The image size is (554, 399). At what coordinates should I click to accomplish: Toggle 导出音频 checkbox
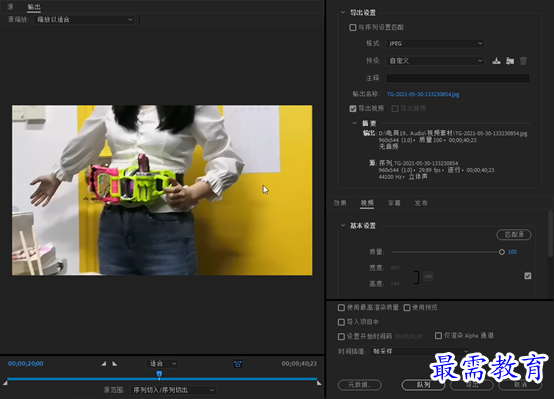tap(395, 108)
